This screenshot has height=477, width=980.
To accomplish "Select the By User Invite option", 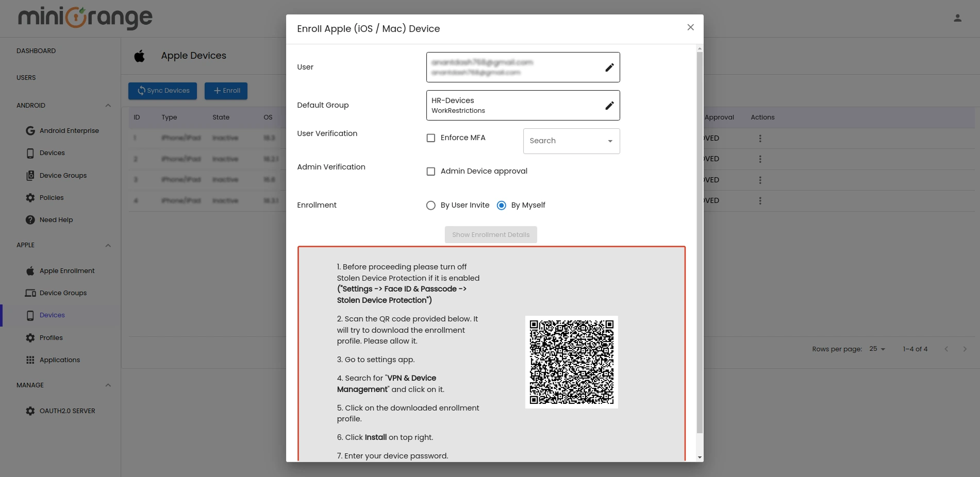I will coord(431,205).
